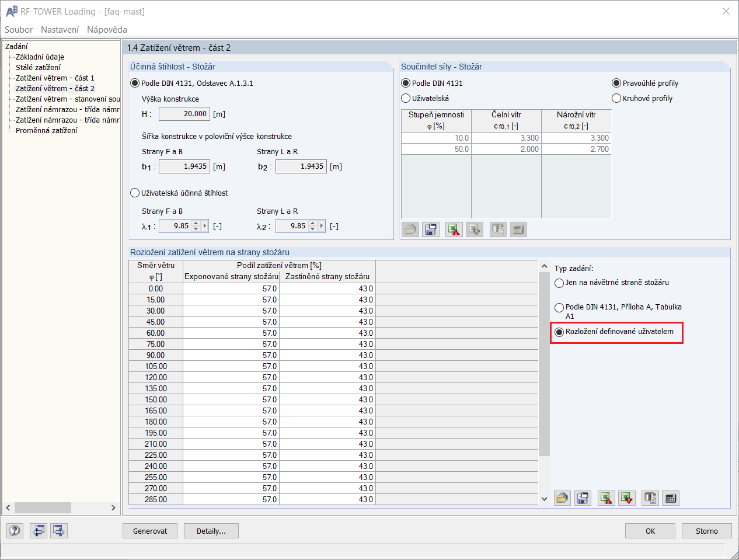739x560 pixels.
Task: Click wind distribution database copy icon
Action: pyautogui.click(x=650, y=498)
